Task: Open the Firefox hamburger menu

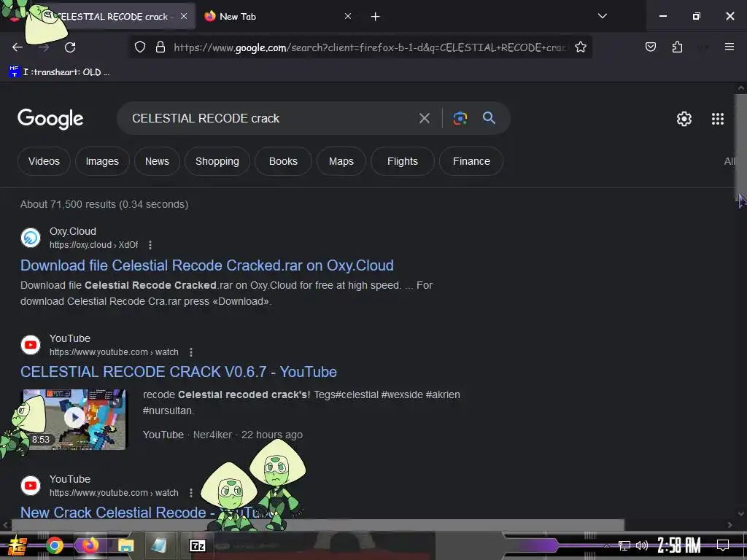Action: (729, 47)
